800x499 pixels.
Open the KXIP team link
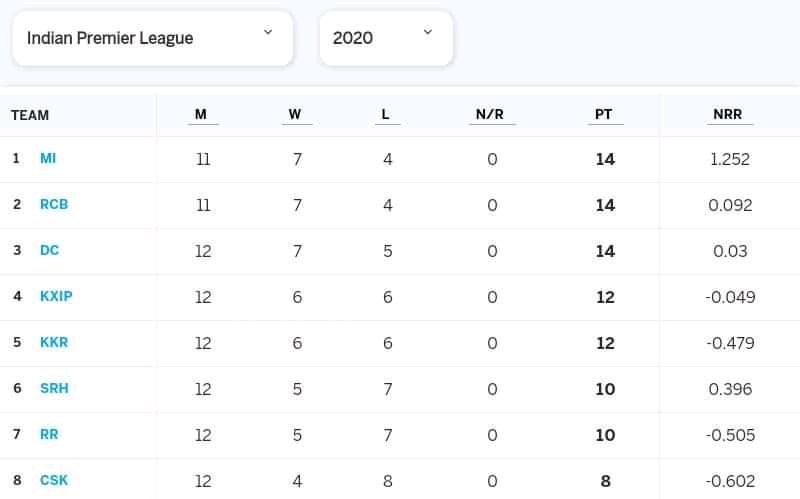click(56, 296)
